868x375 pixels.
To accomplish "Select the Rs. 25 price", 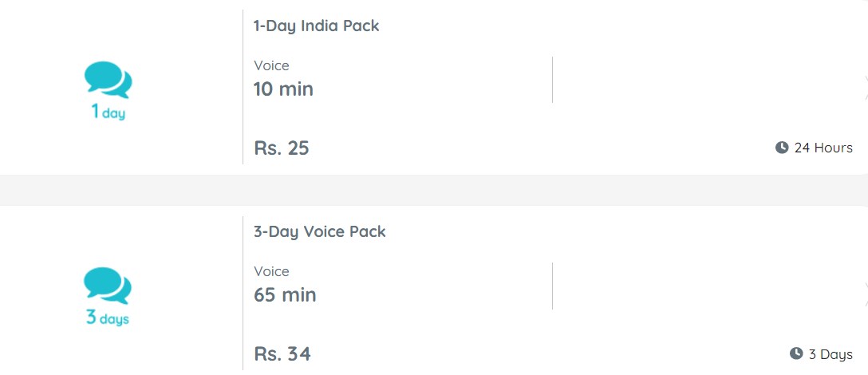I will [x=281, y=148].
